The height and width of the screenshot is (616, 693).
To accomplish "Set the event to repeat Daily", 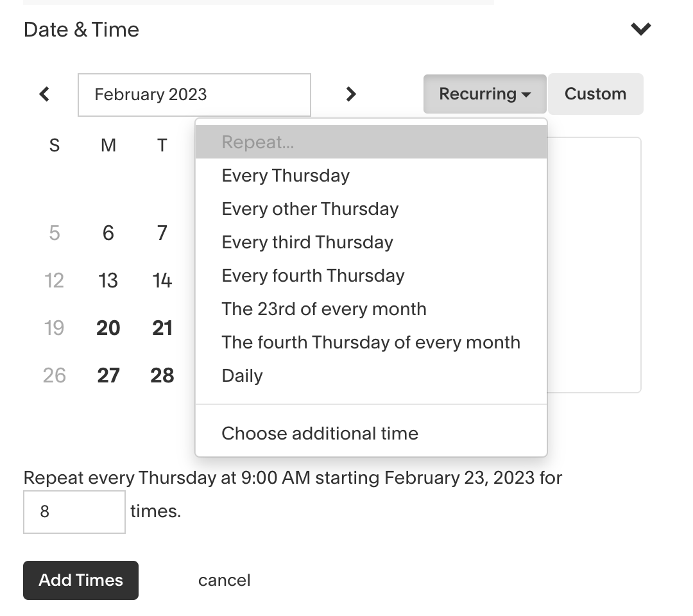I will (242, 375).
